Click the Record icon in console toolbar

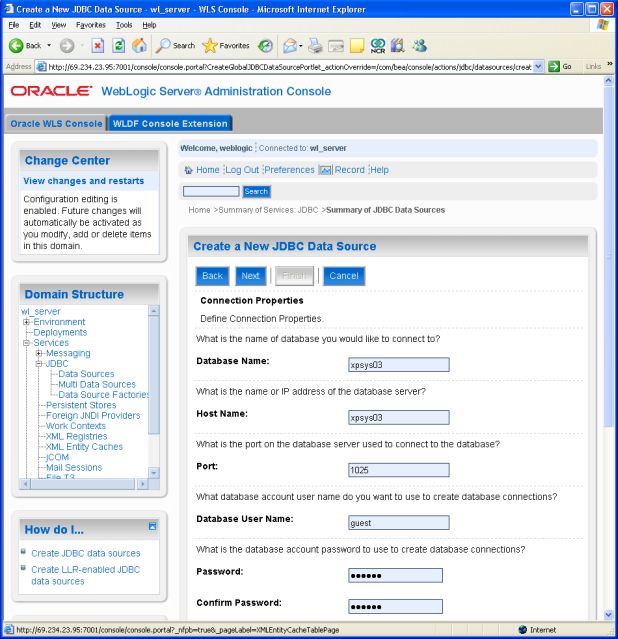[326, 170]
